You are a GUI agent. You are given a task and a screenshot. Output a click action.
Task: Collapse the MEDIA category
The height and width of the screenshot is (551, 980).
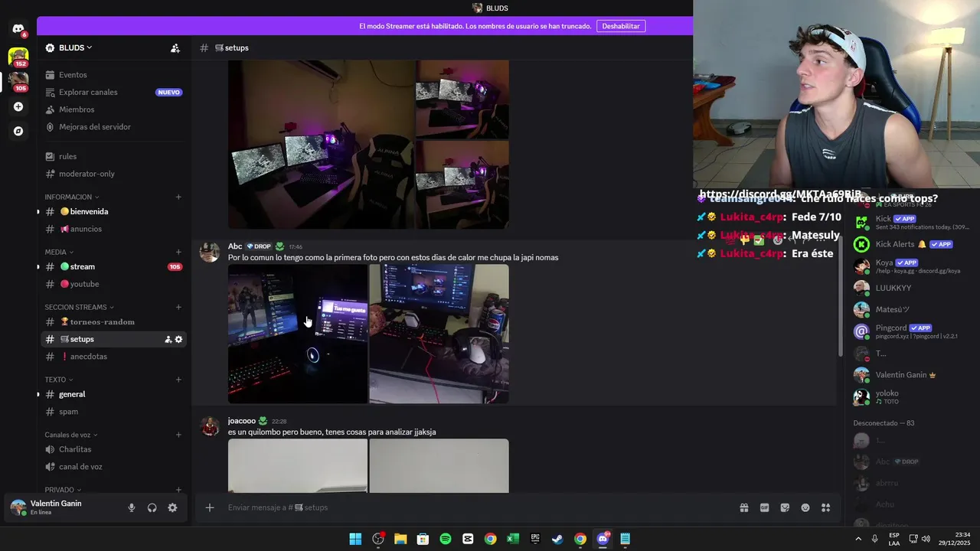point(59,252)
